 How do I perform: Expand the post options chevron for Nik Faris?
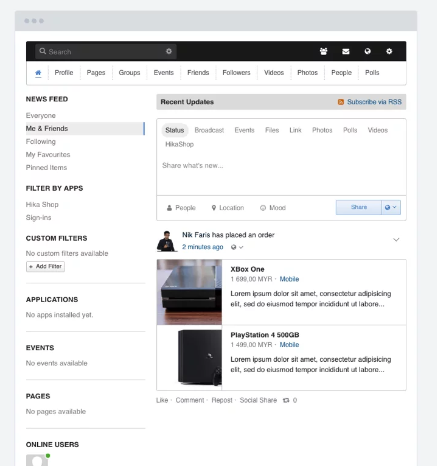pos(396,240)
